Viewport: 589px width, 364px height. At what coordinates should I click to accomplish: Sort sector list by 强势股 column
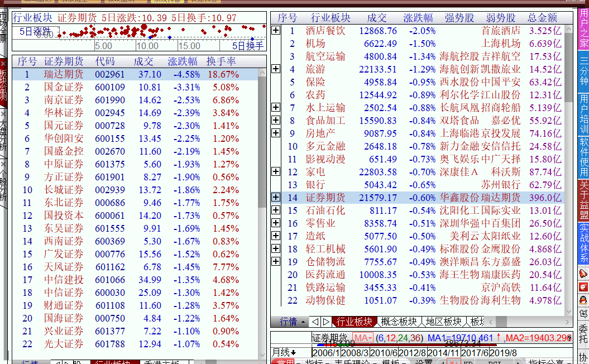[459, 18]
